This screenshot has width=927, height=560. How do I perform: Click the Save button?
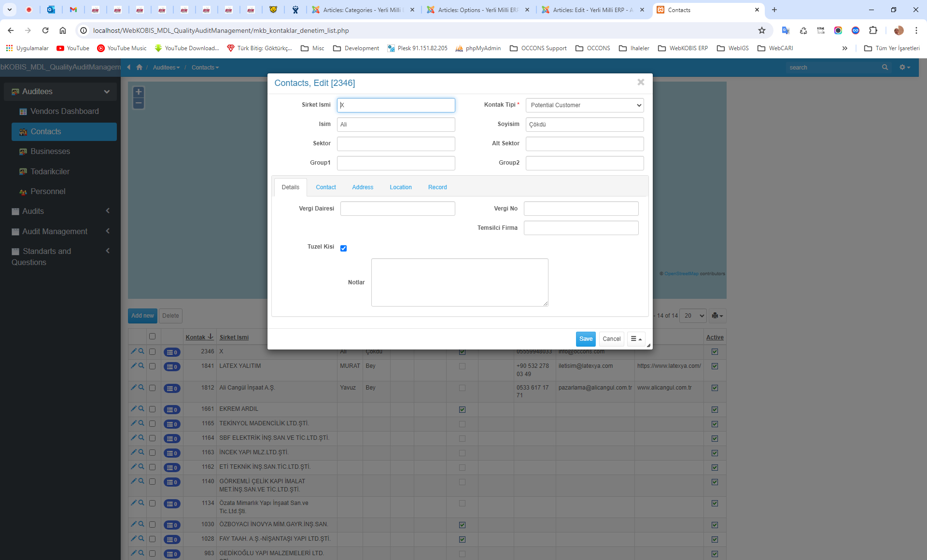pos(586,339)
